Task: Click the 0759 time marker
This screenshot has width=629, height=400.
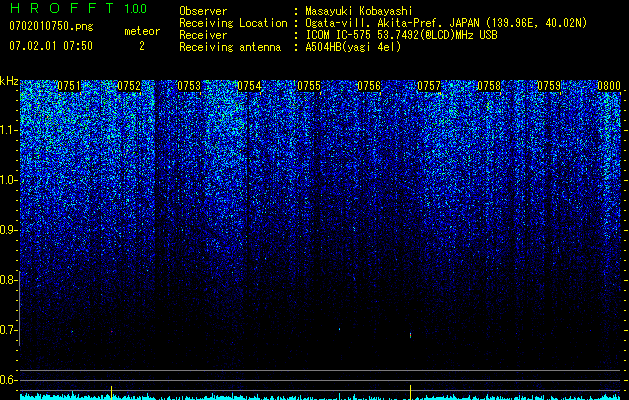Action: click(549, 86)
